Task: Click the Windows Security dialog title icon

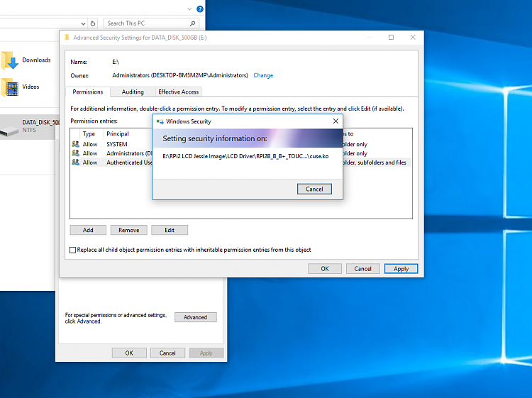Action: point(160,121)
